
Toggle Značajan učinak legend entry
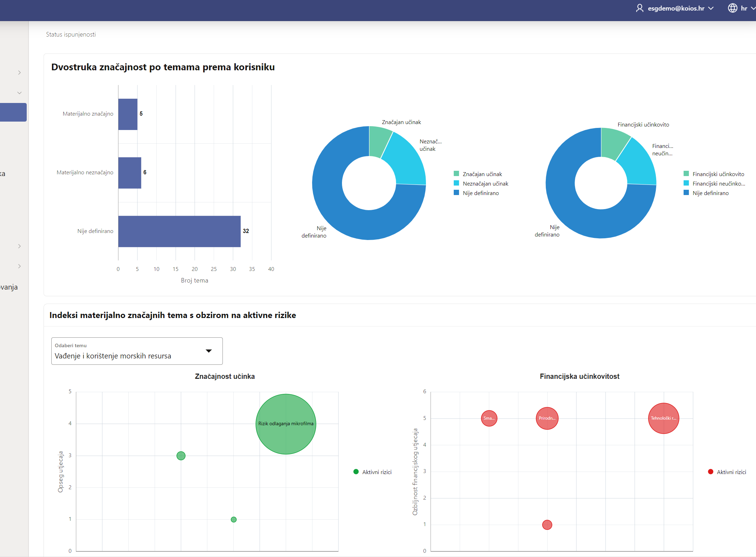[x=482, y=174]
